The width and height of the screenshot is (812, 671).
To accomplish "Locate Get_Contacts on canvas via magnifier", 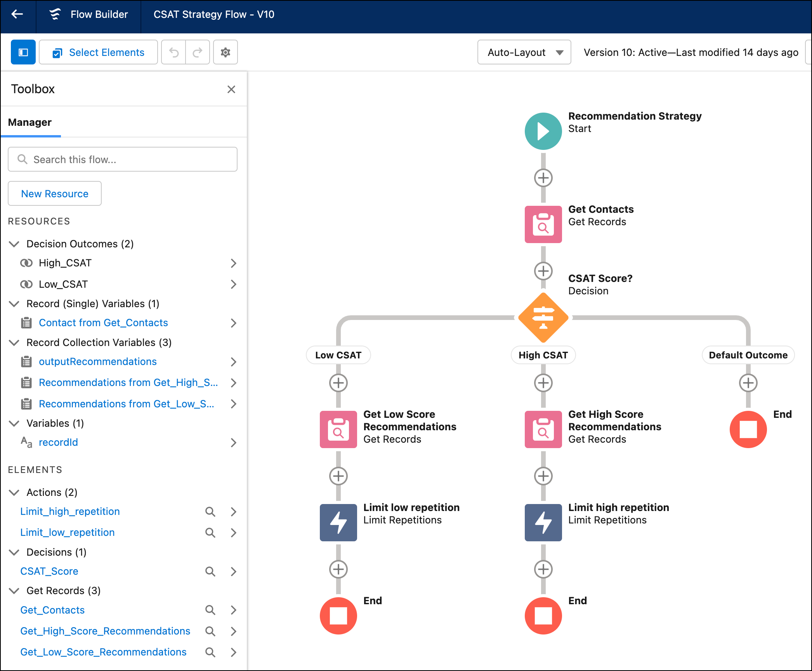I will point(210,610).
